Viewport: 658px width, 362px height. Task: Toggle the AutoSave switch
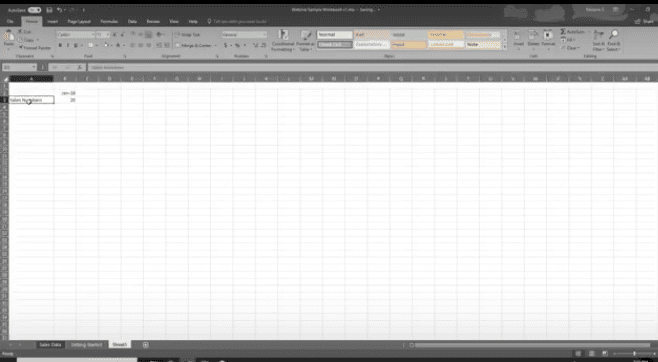tap(34, 10)
